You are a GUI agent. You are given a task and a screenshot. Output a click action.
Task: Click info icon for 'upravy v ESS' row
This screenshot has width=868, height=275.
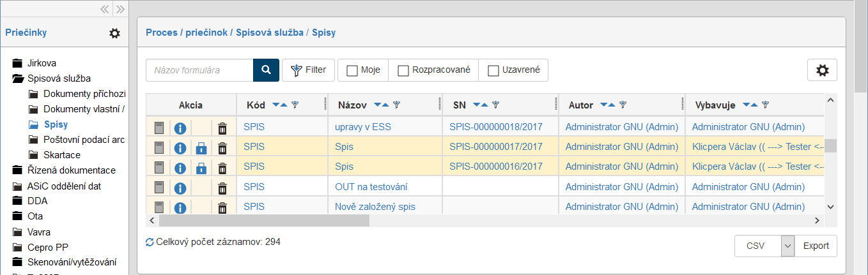point(180,128)
